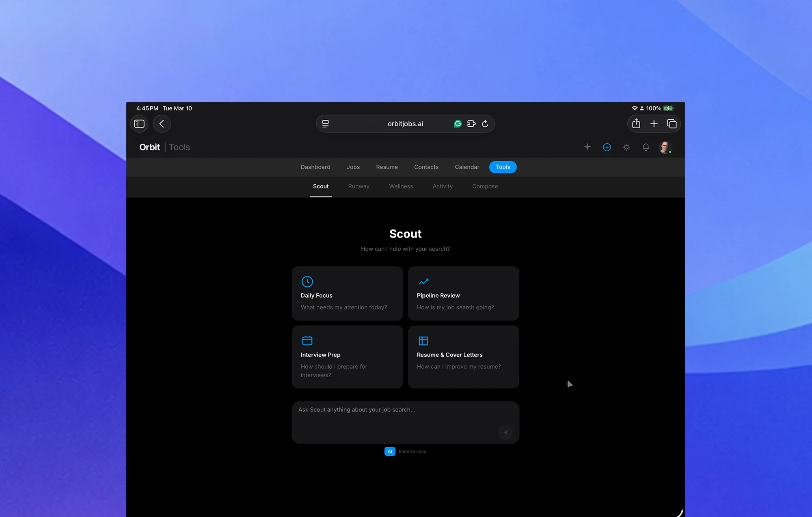Click the Daily Focus clock icon
The width and height of the screenshot is (812, 517).
pos(307,281)
